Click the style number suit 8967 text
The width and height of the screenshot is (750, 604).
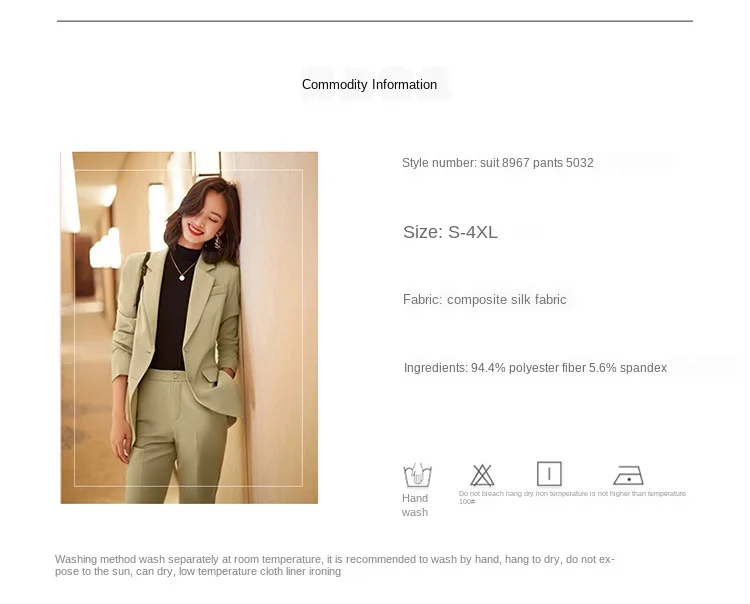pyautogui.click(x=497, y=163)
